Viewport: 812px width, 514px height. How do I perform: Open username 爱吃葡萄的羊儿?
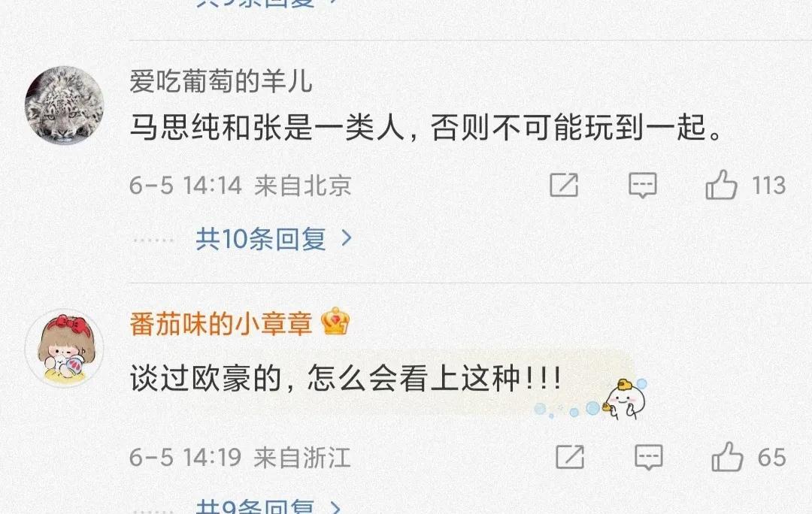(x=221, y=82)
